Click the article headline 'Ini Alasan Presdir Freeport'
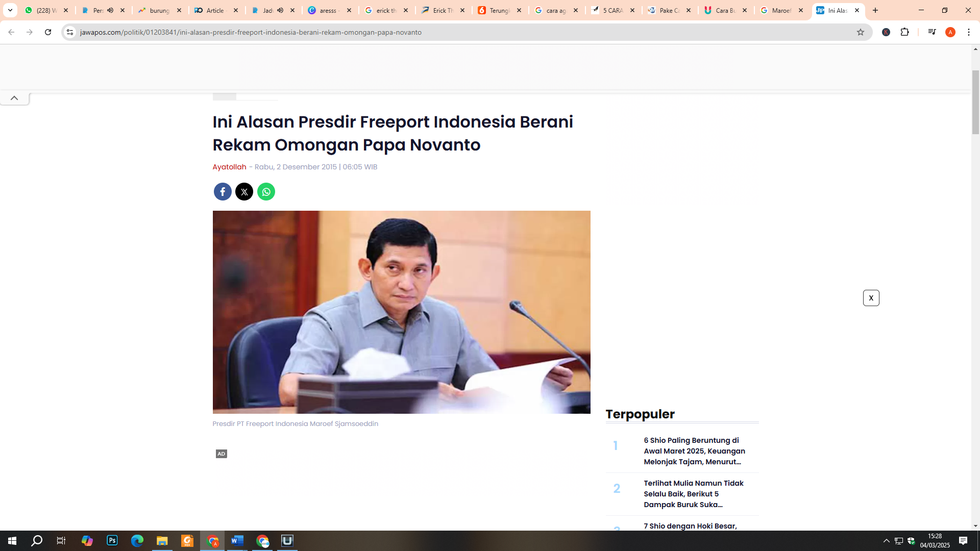This screenshot has width=980, height=551. coord(393,133)
